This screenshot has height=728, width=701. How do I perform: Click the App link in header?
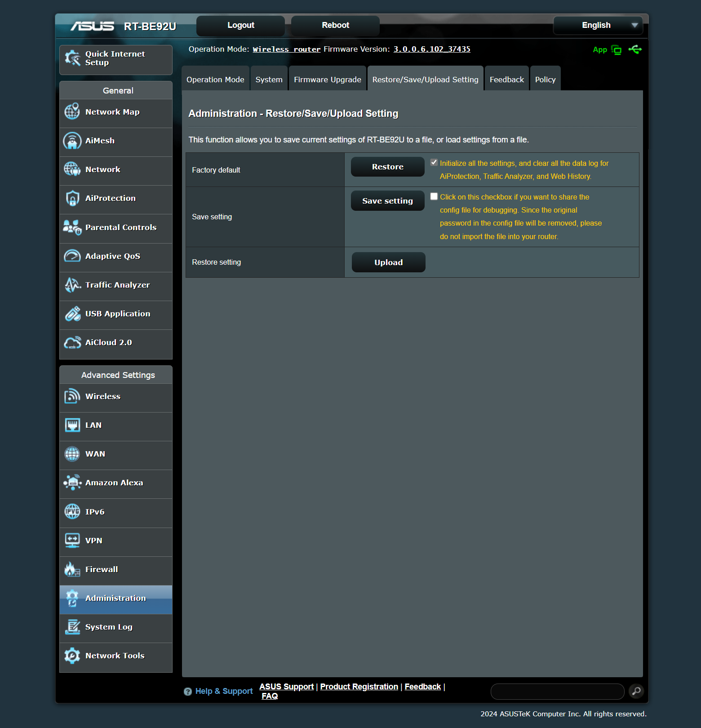point(600,50)
